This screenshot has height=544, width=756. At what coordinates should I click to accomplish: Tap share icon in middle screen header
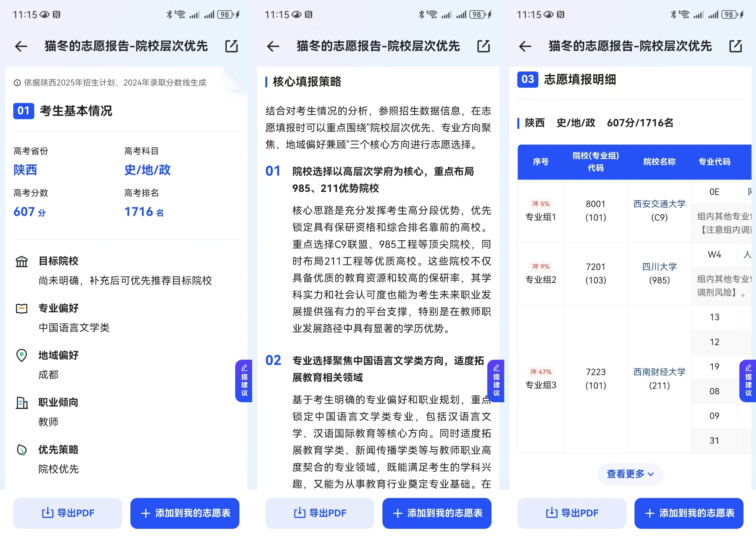coord(483,46)
